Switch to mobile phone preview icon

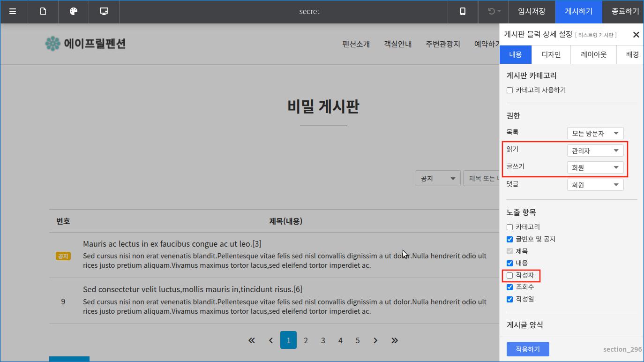click(463, 11)
